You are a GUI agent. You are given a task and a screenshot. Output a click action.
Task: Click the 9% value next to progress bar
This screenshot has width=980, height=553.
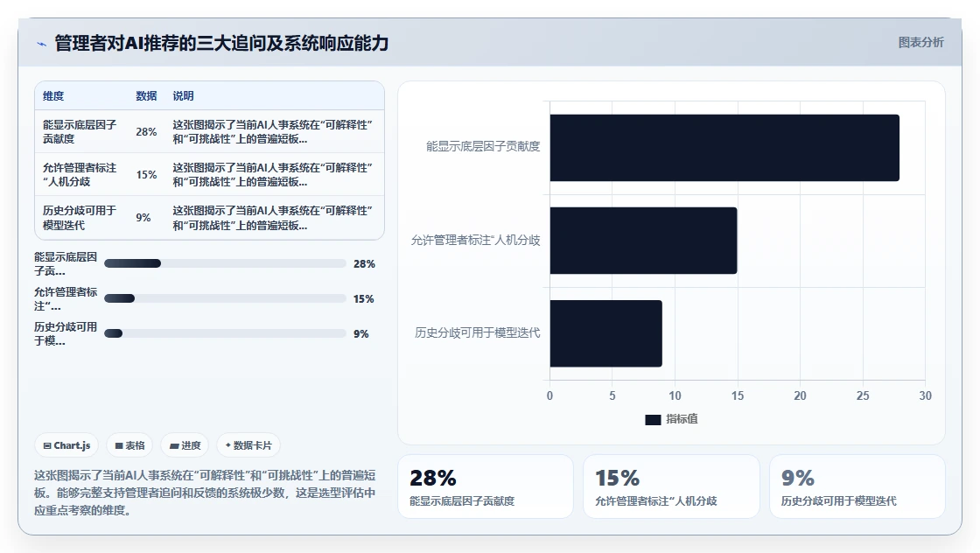tap(361, 334)
